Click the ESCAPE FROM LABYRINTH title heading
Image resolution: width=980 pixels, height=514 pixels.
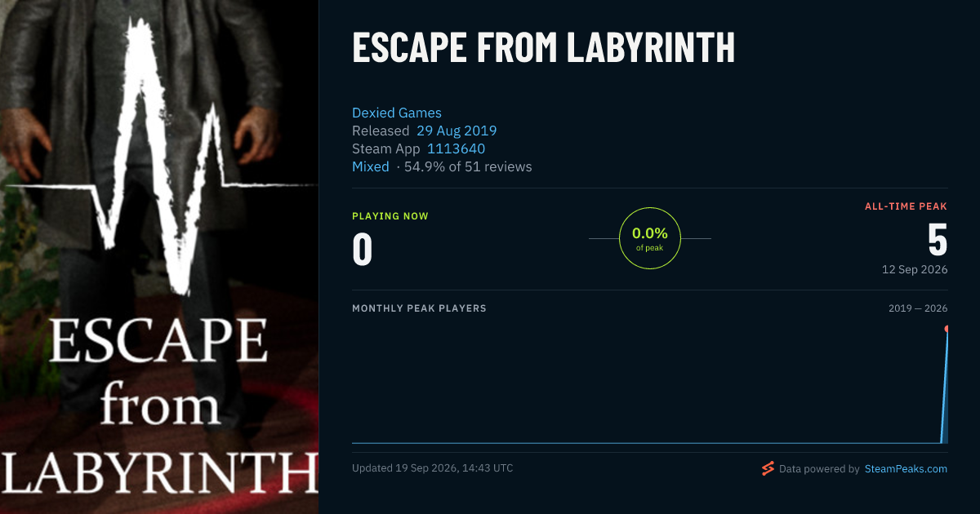click(x=544, y=48)
